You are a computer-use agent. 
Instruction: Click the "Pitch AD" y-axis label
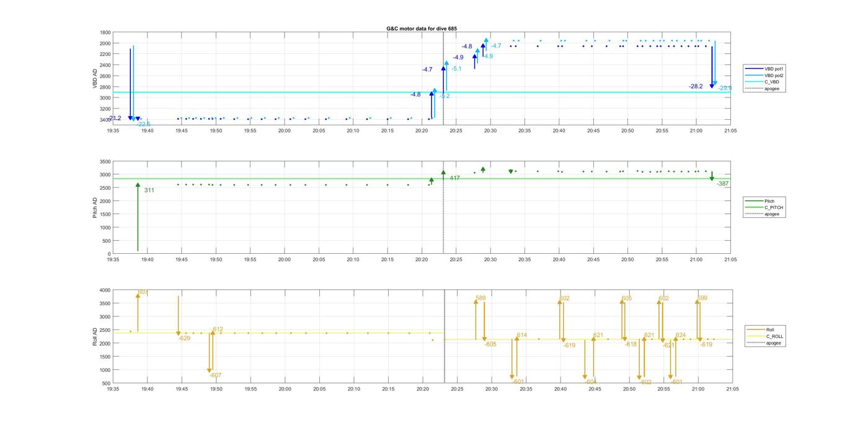coord(95,207)
